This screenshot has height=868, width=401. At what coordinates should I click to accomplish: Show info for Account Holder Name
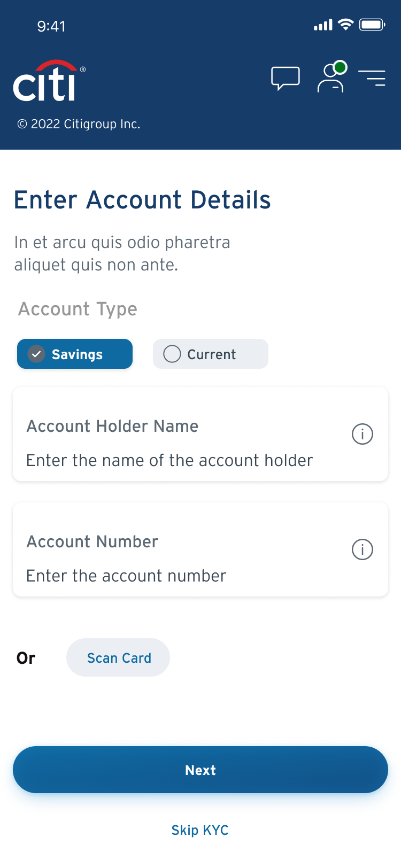coord(363,434)
